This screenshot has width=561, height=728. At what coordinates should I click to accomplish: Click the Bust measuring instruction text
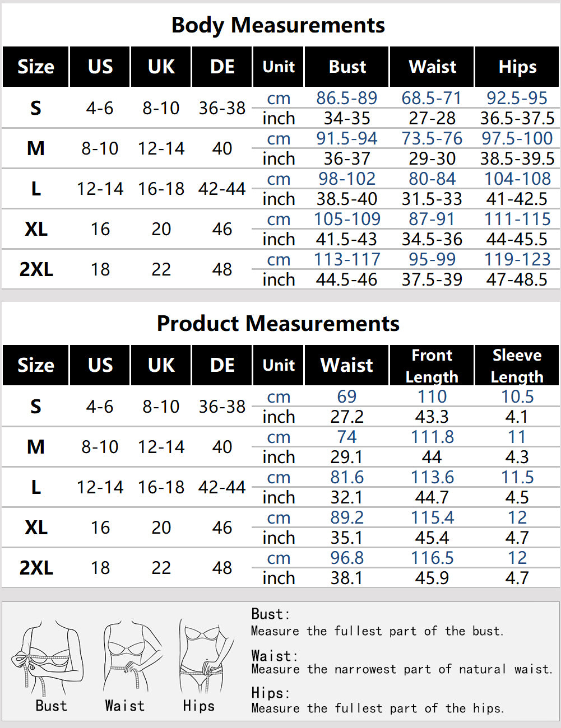[x=377, y=631]
